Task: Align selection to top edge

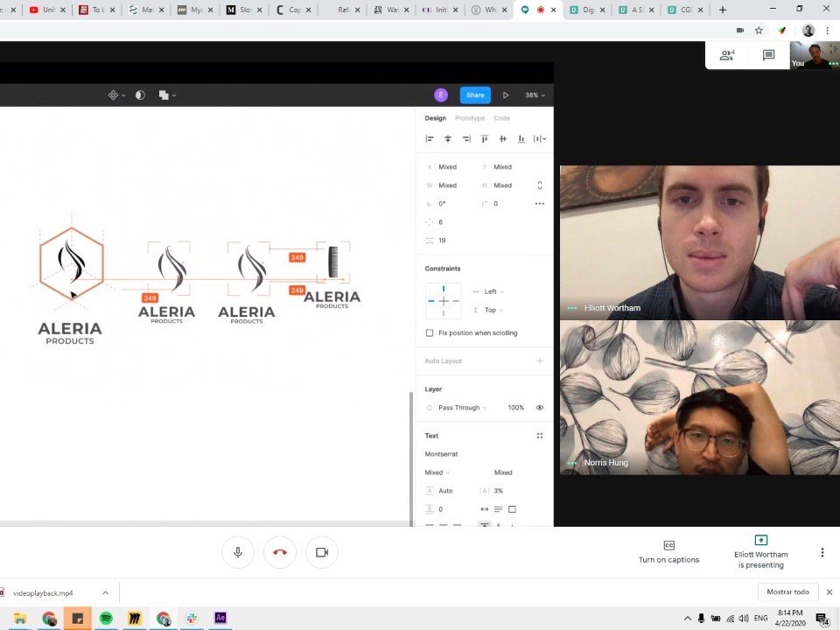Action: pos(484,139)
